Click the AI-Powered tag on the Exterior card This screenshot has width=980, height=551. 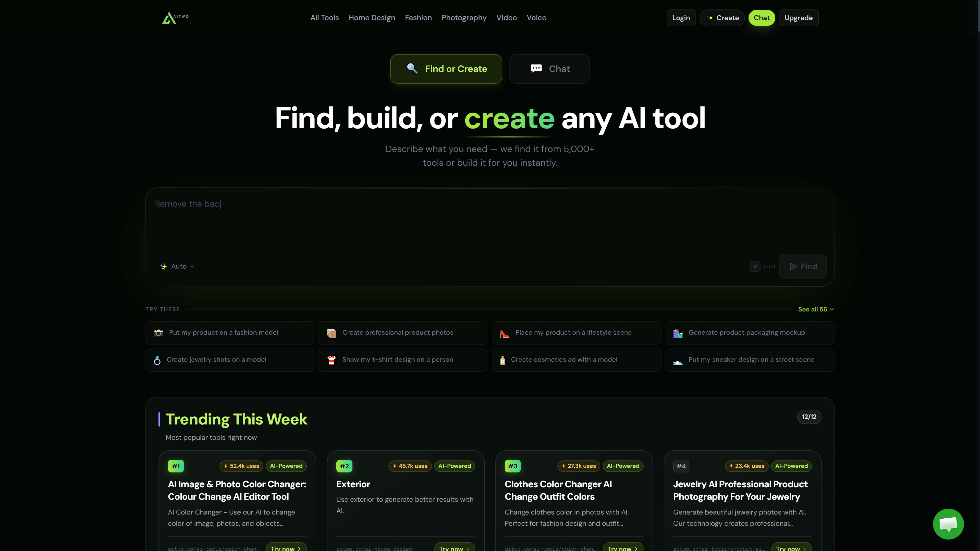pos(454,466)
